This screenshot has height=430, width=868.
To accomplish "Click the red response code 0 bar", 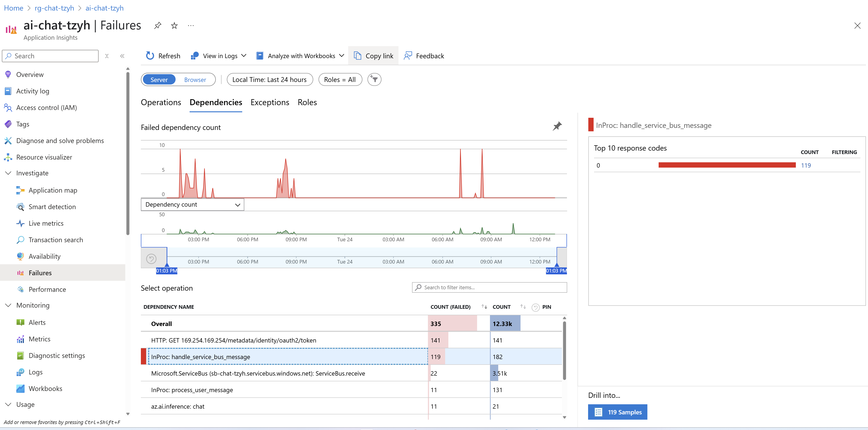I will [727, 165].
